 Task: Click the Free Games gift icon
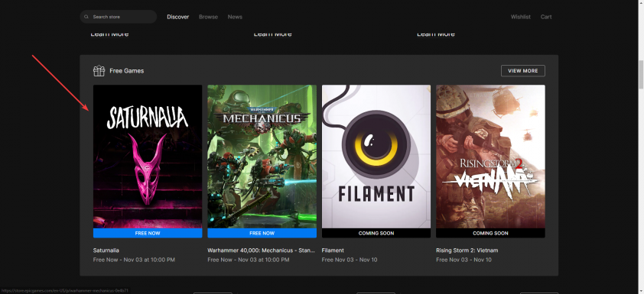(99, 70)
